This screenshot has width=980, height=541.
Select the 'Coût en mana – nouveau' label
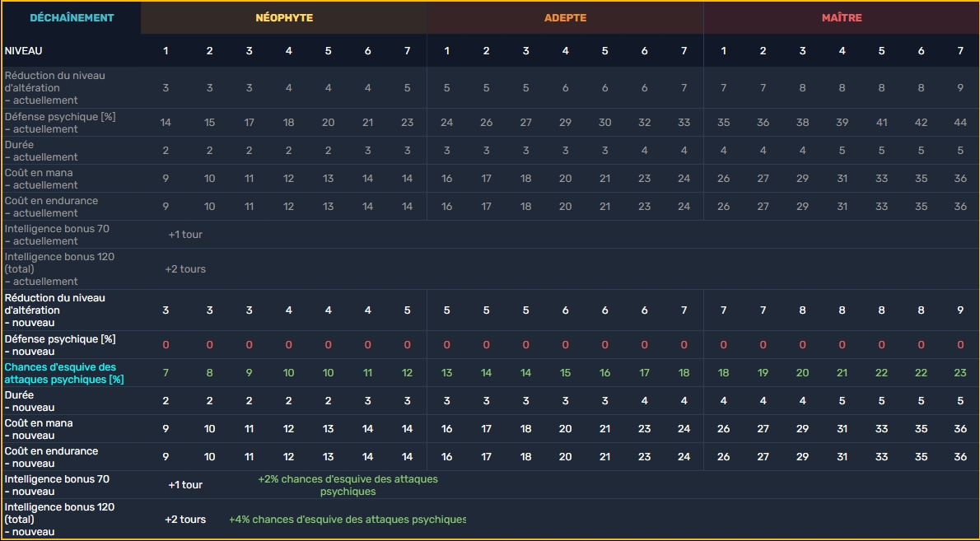(39, 429)
